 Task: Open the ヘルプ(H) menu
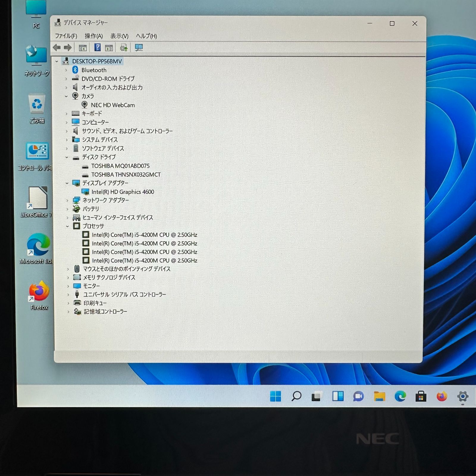coord(146,36)
